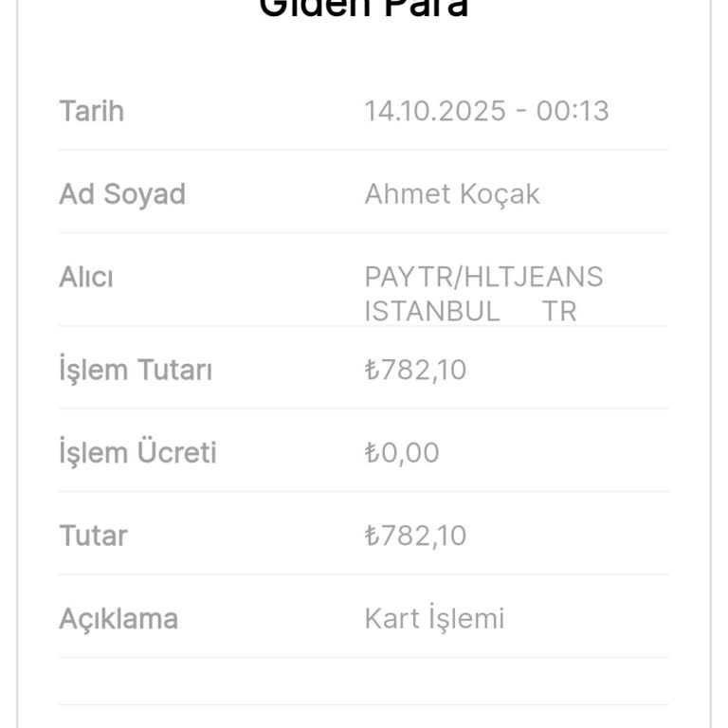Click the Lira symbol in Tutar row

(372, 536)
